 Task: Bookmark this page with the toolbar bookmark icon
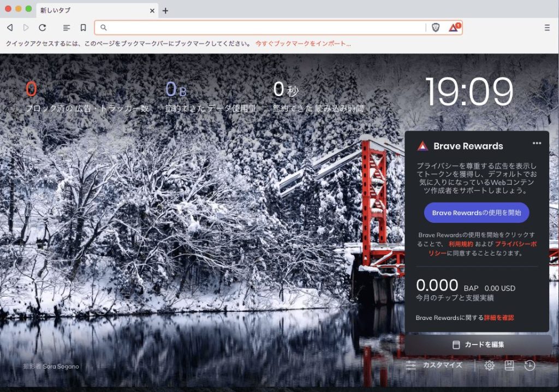(x=83, y=27)
